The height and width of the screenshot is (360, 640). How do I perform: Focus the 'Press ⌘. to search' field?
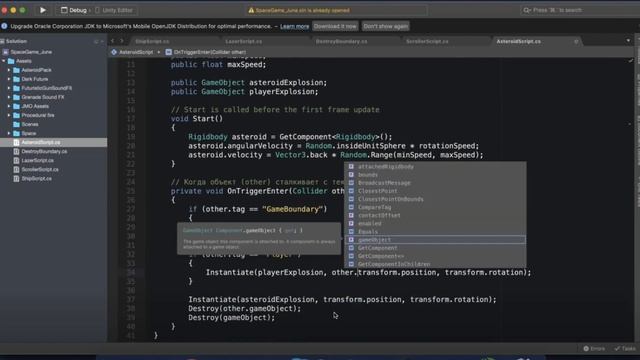[579, 10]
